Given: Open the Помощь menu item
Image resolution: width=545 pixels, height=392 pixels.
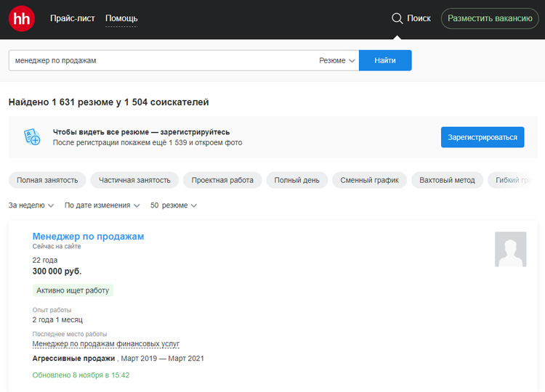Looking at the screenshot, I should (x=121, y=19).
